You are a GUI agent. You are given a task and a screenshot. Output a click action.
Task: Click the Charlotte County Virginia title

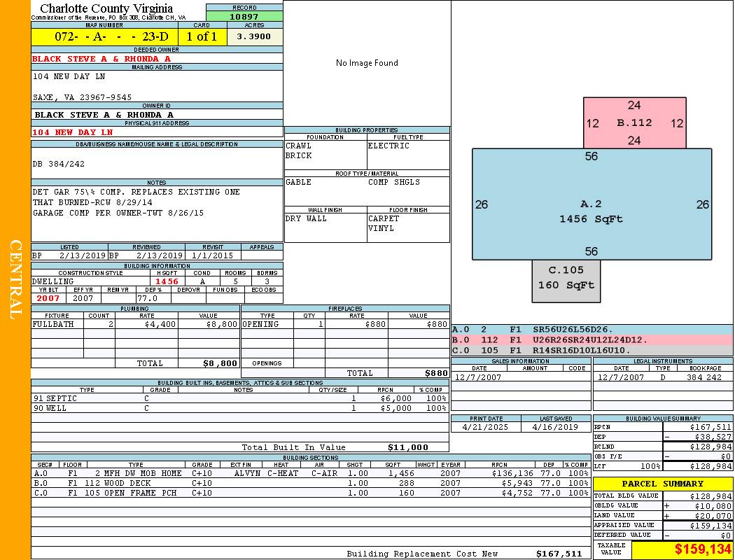[x=106, y=8]
